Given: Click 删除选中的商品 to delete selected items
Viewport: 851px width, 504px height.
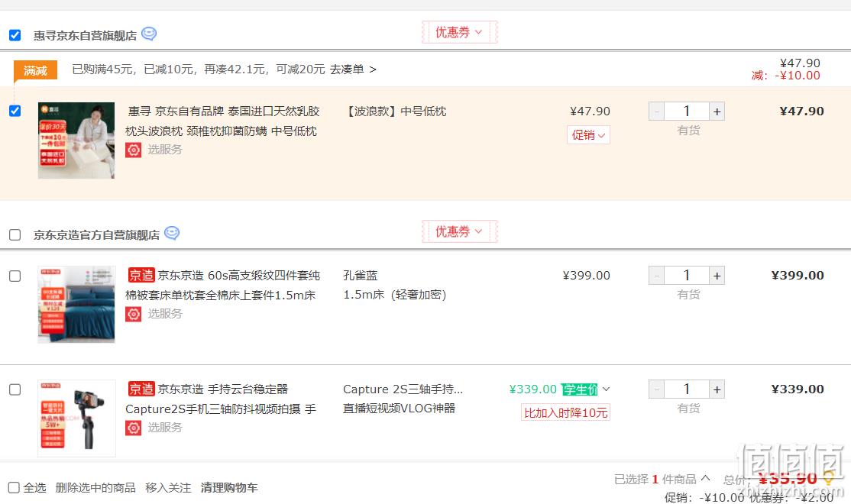Looking at the screenshot, I should click(95, 488).
